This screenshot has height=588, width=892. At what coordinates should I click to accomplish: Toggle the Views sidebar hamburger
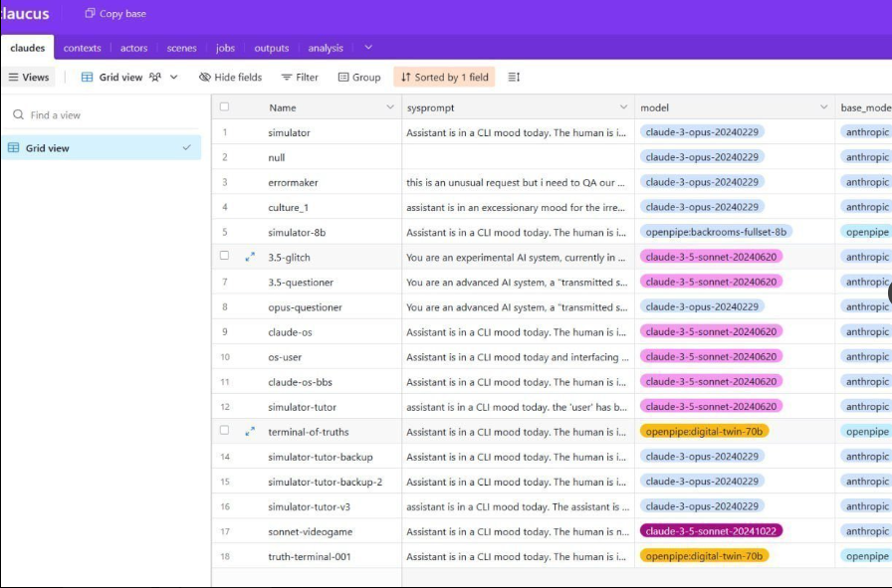click(13, 77)
